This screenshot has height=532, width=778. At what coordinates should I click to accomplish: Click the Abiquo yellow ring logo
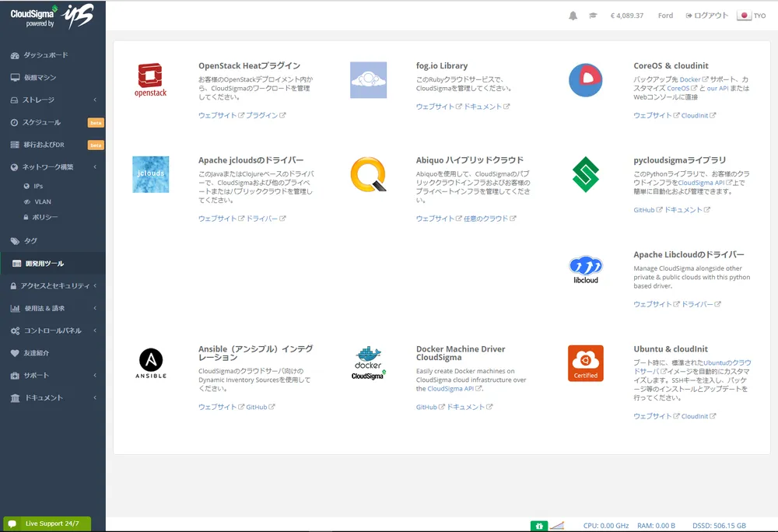pyautogui.click(x=368, y=174)
